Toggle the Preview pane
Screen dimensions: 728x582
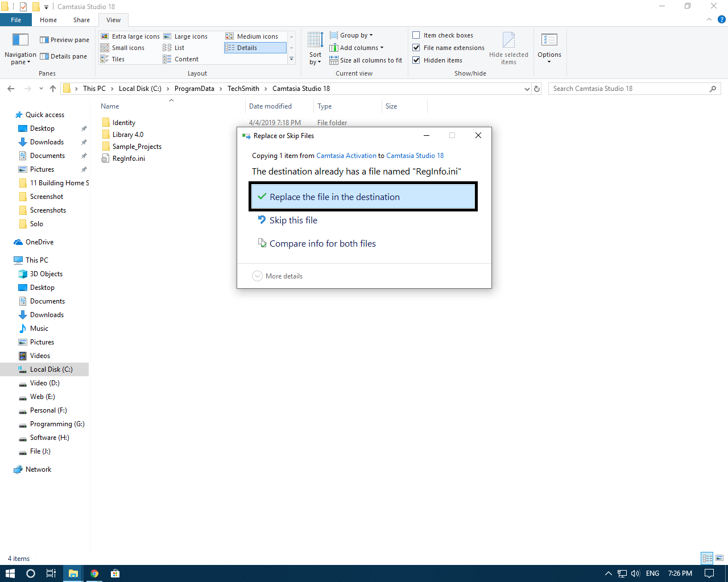tap(64, 40)
